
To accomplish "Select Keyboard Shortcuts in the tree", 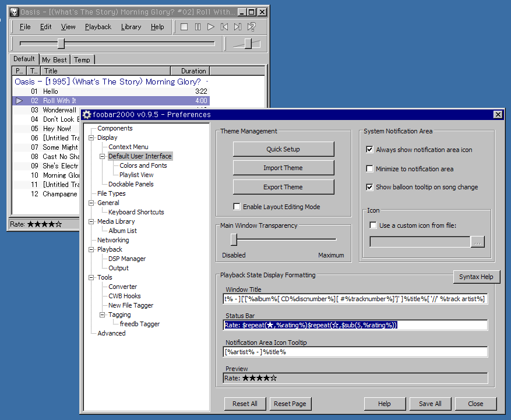I will pos(136,212).
